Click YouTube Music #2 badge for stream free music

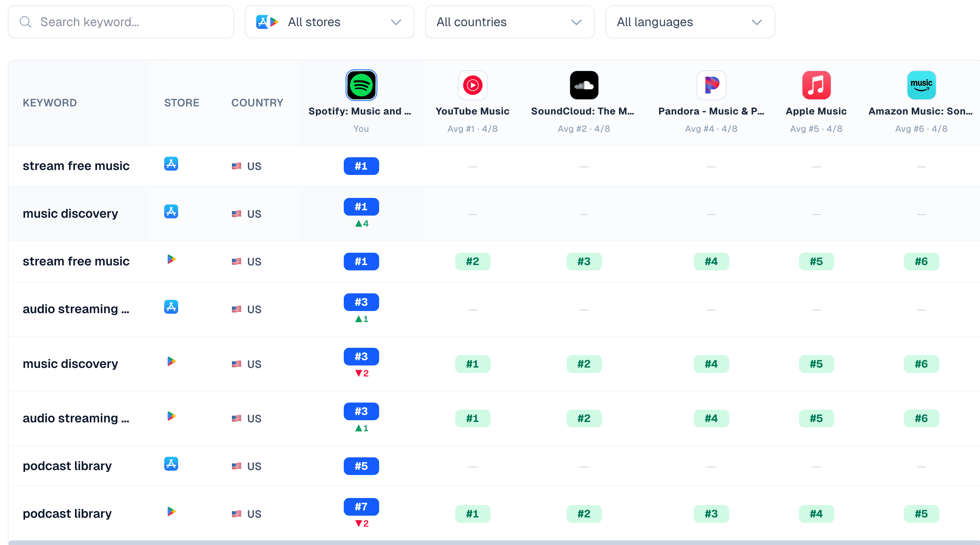(472, 262)
